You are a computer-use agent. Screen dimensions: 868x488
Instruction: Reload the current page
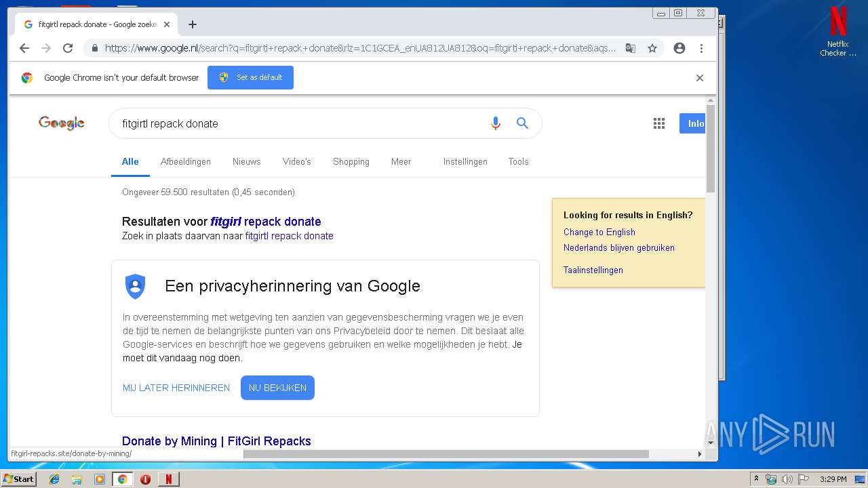pos(68,48)
